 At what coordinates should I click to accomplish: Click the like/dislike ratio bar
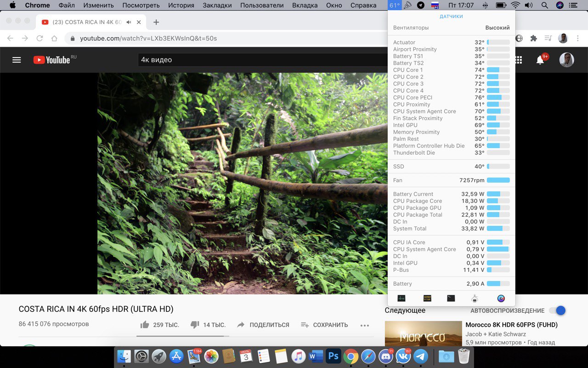(x=182, y=336)
